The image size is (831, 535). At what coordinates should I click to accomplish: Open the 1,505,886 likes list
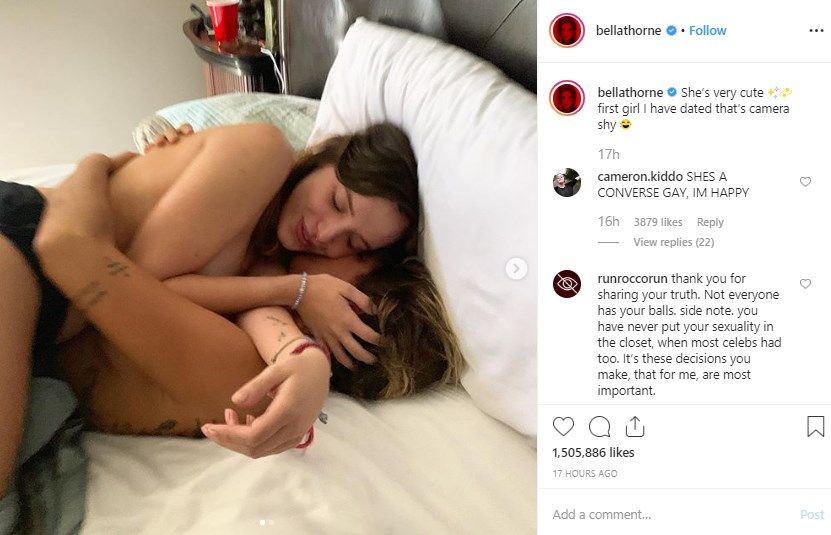tap(593, 452)
